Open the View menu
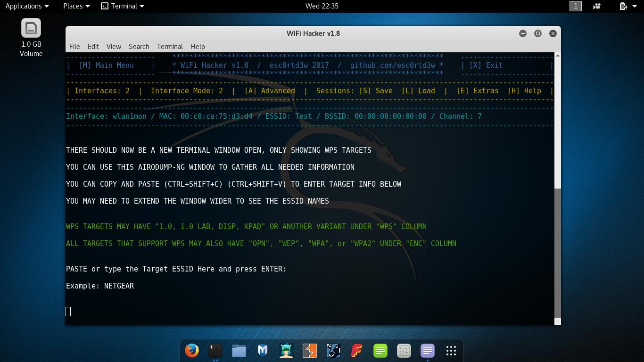This screenshot has width=644, height=362. click(x=114, y=47)
